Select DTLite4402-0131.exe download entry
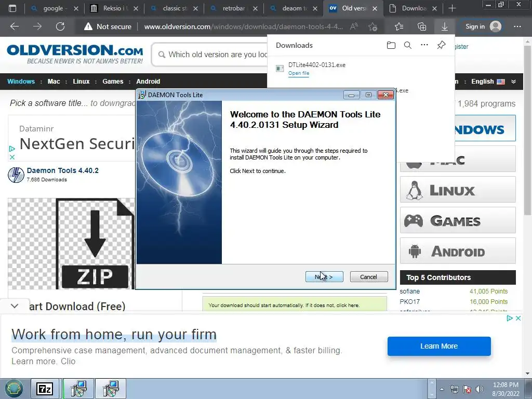 point(361,69)
